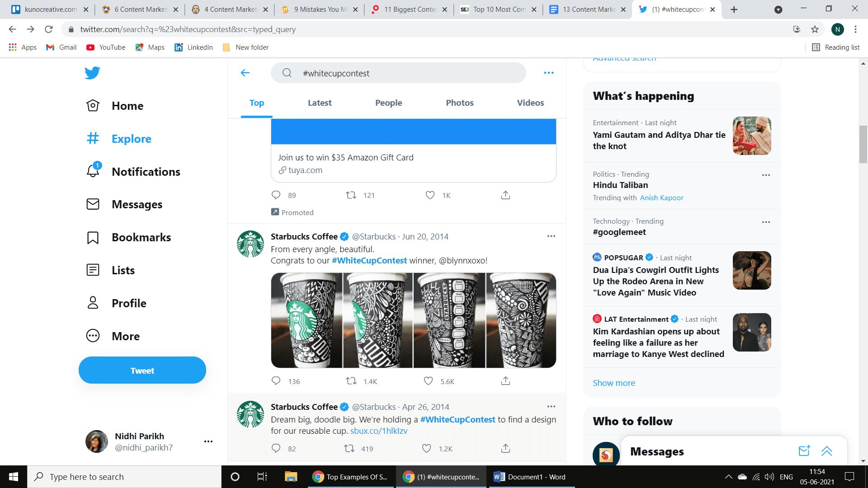Retweet the tweet with 419 retweets
The image size is (868, 488).
click(349, 448)
